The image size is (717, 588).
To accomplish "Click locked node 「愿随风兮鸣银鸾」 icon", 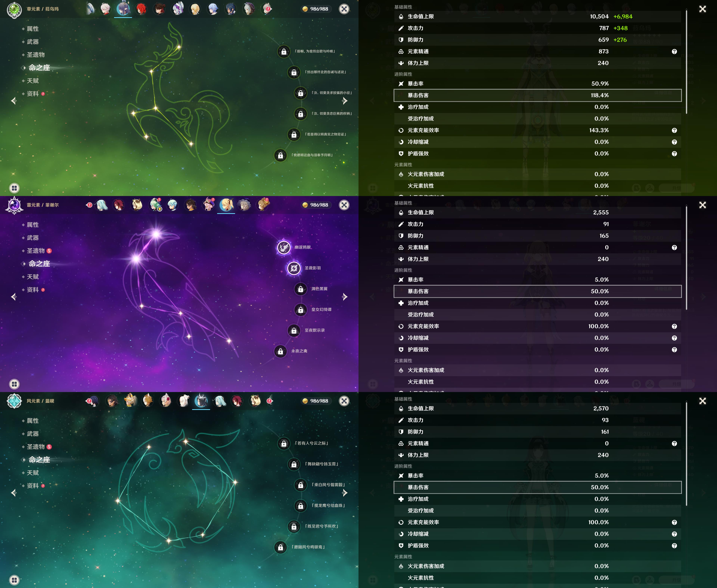I will pos(281,547).
